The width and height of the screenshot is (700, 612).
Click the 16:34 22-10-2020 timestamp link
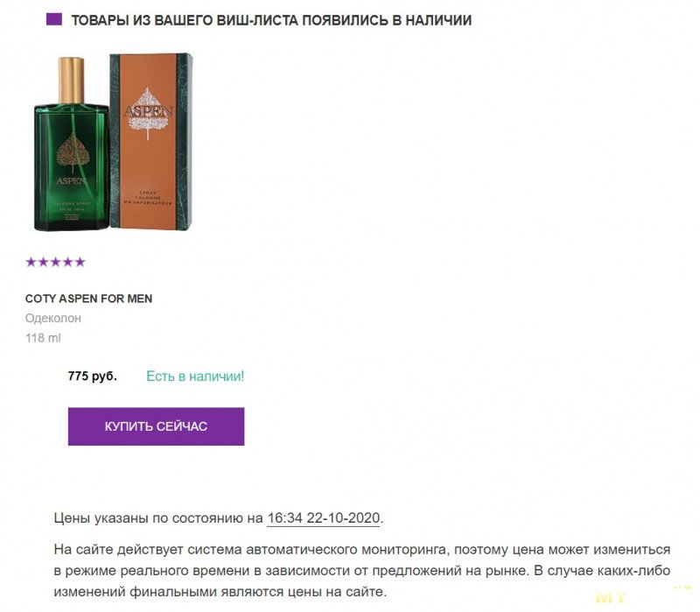(323, 518)
